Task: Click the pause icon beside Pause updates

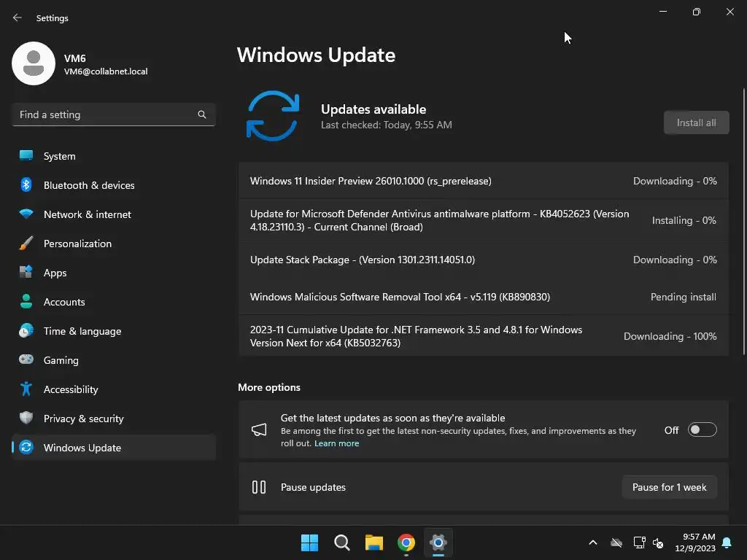Action: tap(259, 487)
